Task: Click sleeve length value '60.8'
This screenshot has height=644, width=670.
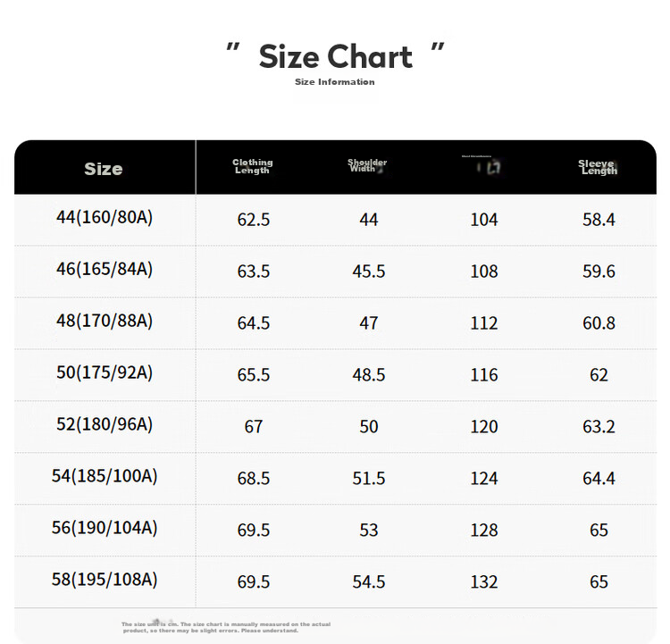Action: 599,323
